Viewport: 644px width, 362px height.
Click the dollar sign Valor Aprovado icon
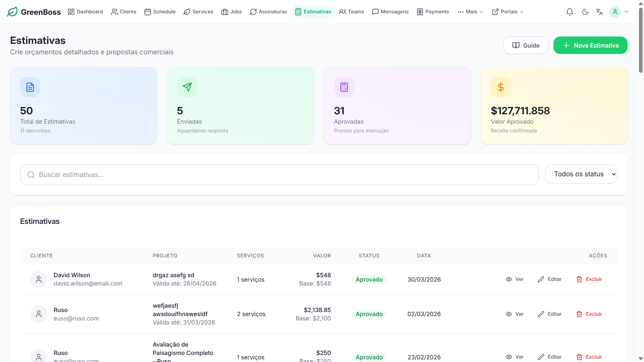tap(500, 87)
